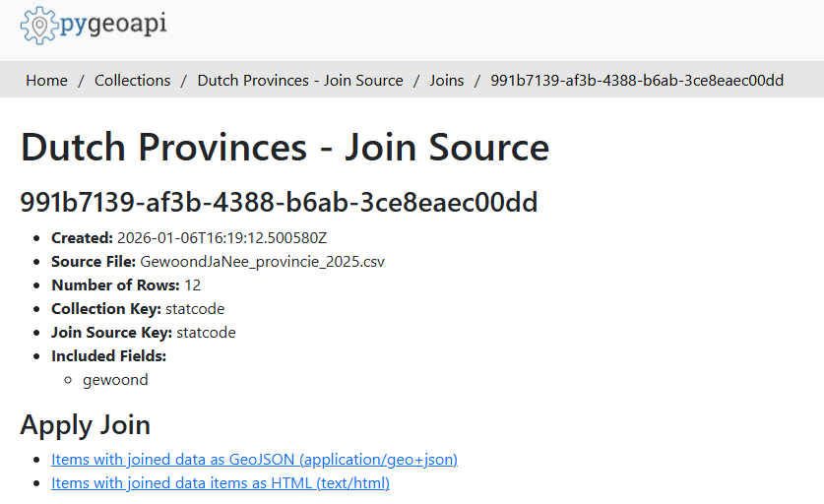Click the Number of Rows value 12
The height and width of the screenshot is (504, 824).
[192, 285]
